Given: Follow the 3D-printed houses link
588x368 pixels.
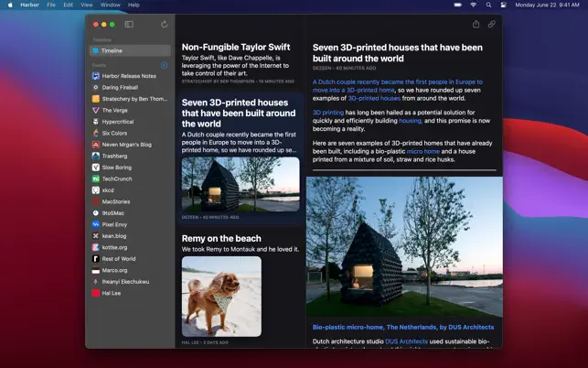Looking at the screenshot, I should 374,98.
